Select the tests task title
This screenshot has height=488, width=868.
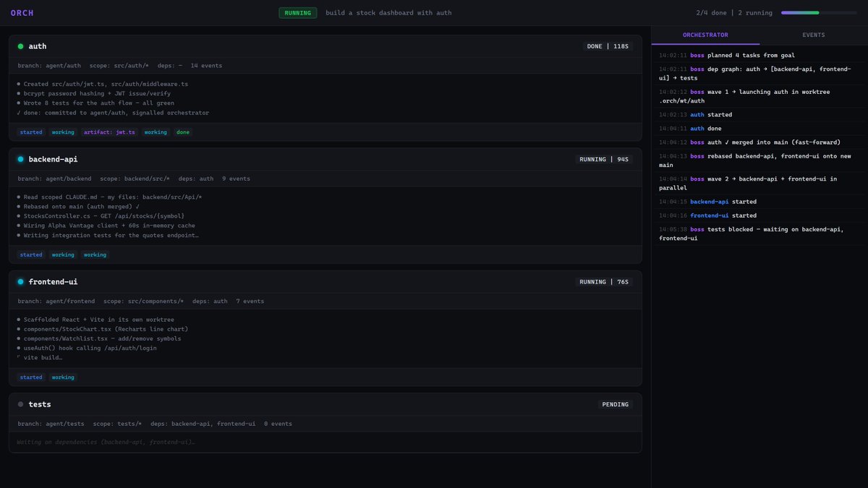tap(40, 404)
